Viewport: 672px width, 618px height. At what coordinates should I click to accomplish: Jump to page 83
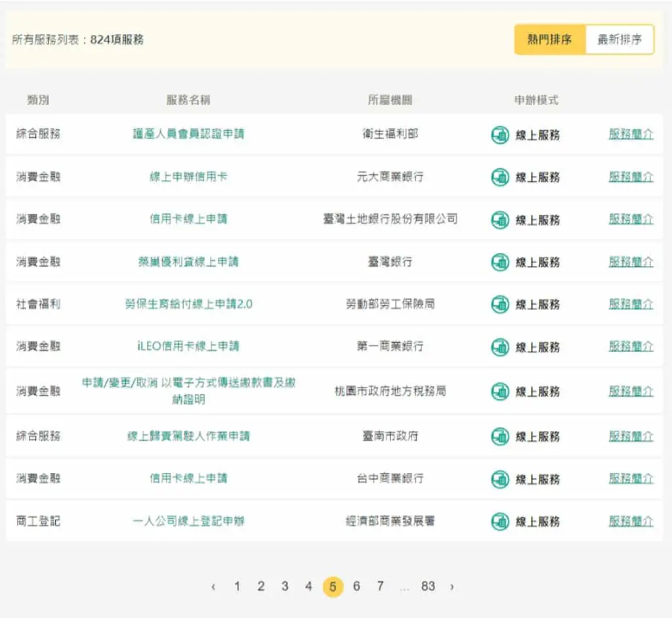(428, 586)
